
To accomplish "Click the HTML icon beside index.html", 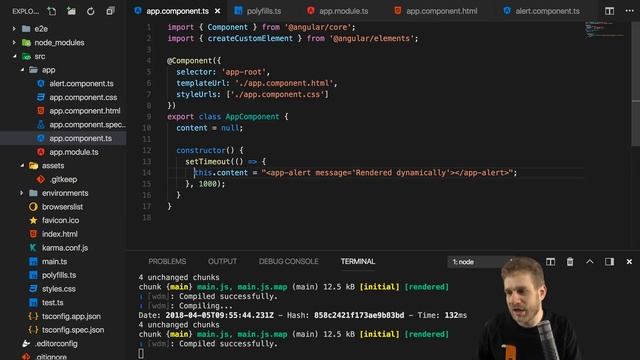I will (x=33, y=234).
